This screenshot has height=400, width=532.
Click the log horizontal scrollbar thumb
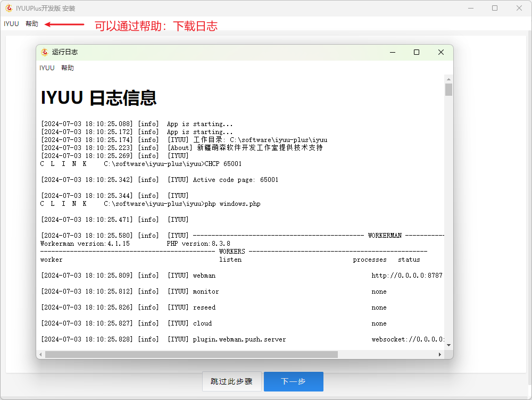[192, 355]
